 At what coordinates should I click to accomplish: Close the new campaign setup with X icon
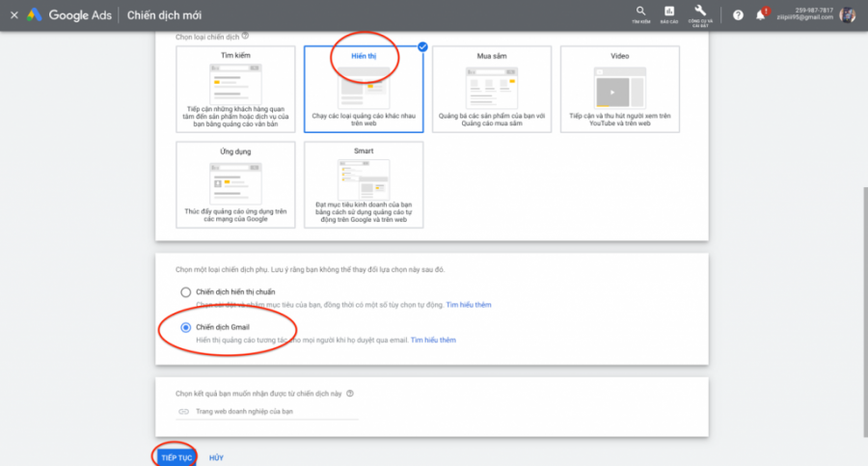[x=14, y=15]
